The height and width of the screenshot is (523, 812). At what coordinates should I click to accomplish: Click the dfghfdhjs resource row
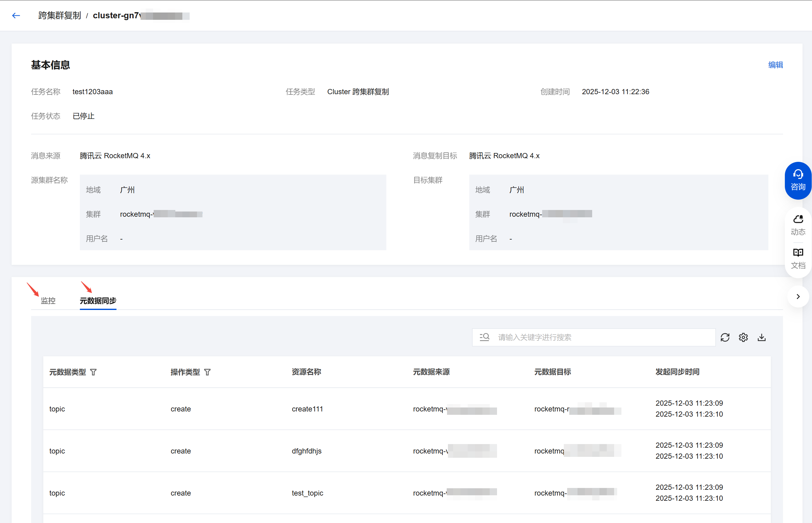[306, 451]
